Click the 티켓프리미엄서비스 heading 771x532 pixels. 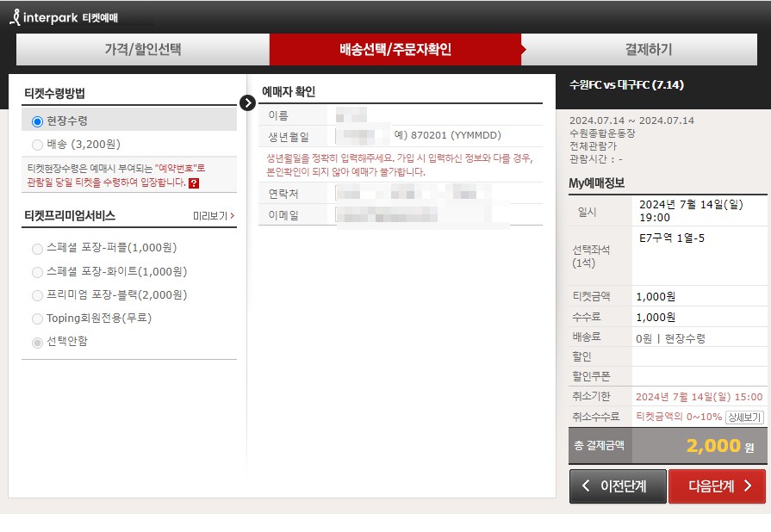70,216
